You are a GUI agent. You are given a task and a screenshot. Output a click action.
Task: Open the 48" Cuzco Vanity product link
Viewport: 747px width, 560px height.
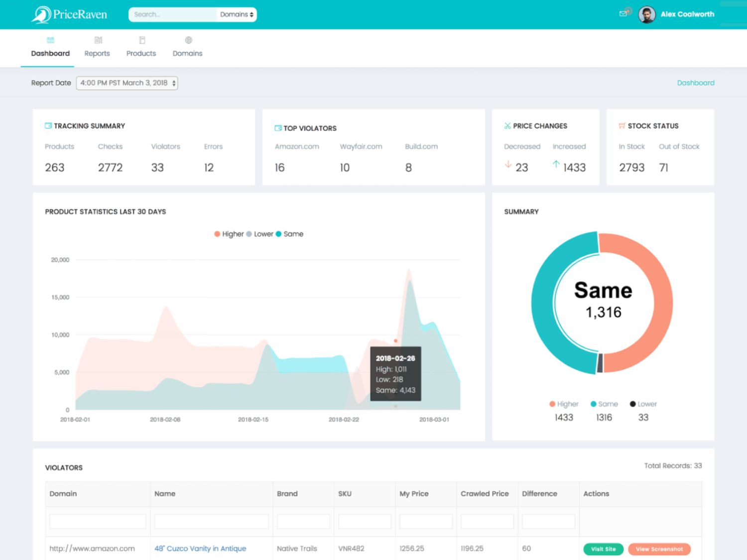[200, 548]
